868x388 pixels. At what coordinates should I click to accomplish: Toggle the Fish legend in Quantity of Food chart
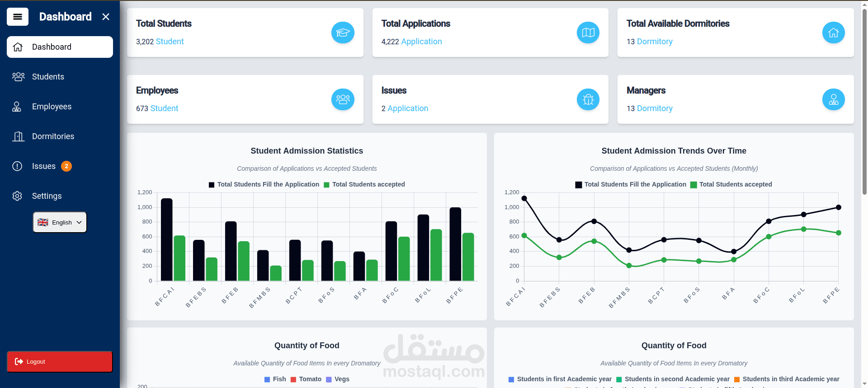tap(275, 379)
